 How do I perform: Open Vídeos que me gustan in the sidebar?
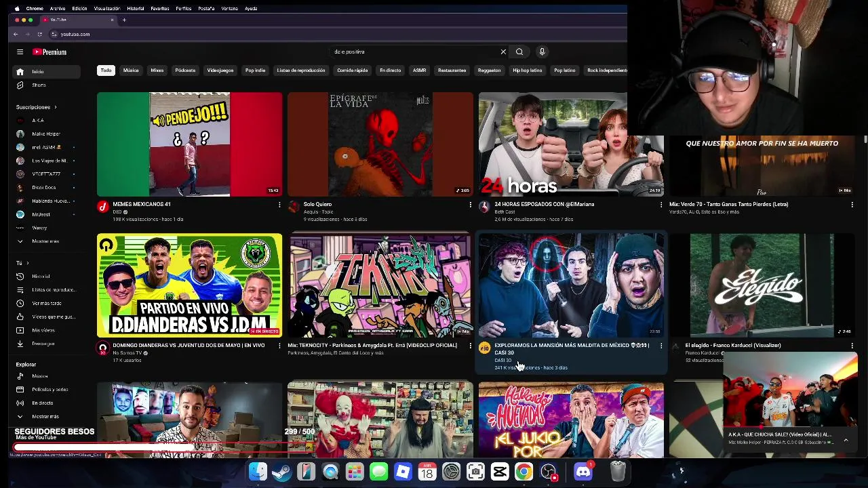coord(47,317)
